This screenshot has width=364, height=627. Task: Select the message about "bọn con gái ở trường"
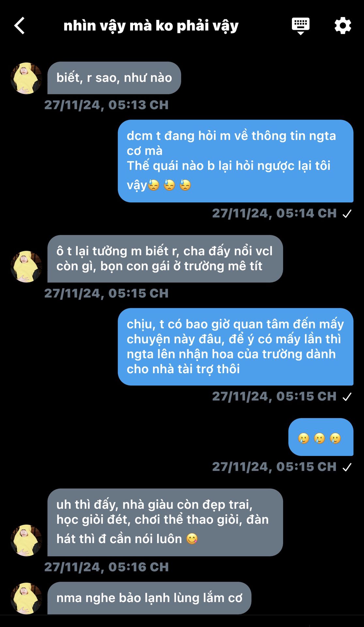pyautogui.click(x=165, y=259)
